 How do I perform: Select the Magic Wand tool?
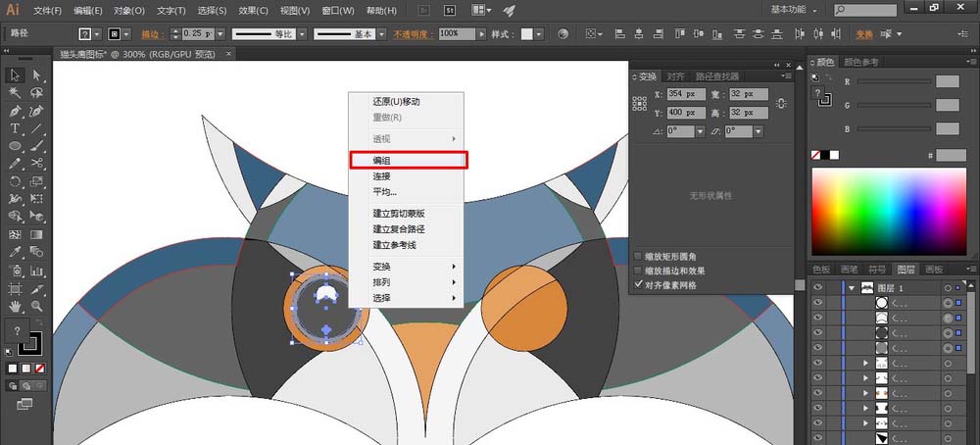pyautogui.click(x=16, y=93)
